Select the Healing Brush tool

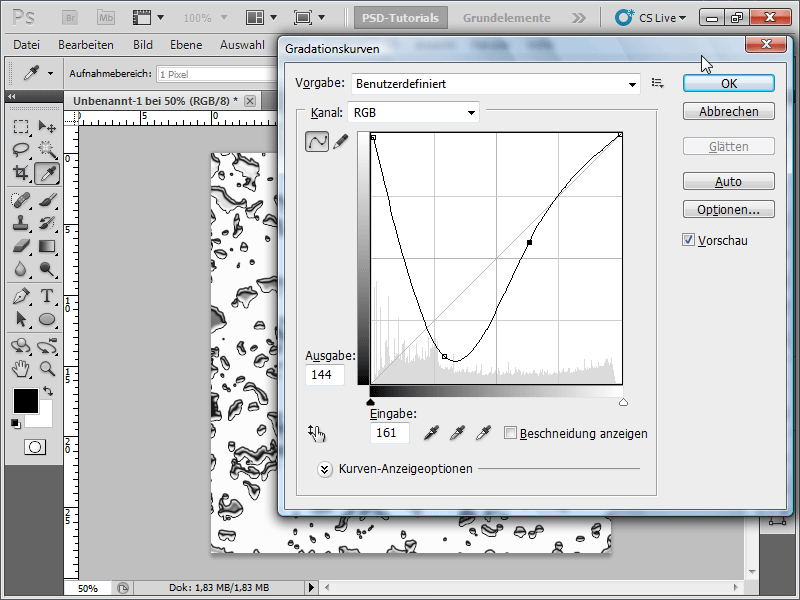click(x=21, y=200)
